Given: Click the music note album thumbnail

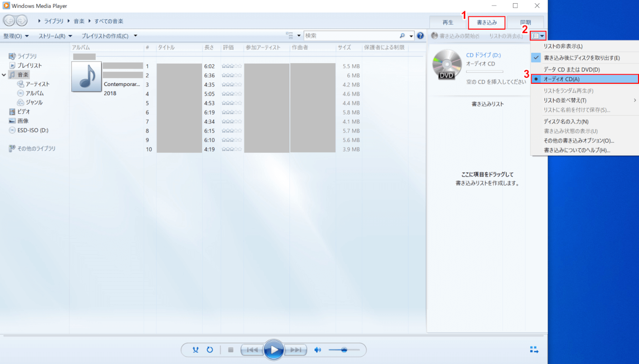Looking at the screenshot, I should click(86, 77).
